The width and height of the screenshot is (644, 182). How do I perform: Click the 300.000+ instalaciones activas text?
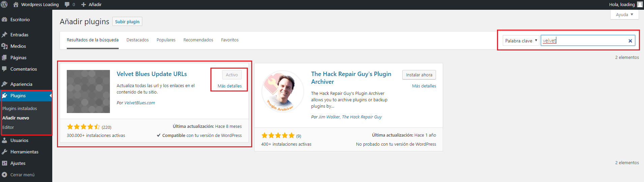pos(96,136)
